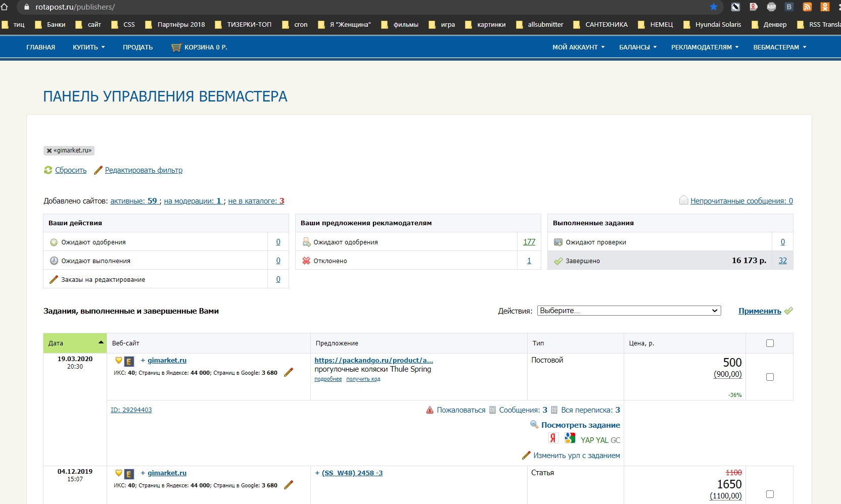This screenshot has width=841, height=504.
Task: Open the САНТЕХНИКА bookmark folder
Action: tap(601, 24)
